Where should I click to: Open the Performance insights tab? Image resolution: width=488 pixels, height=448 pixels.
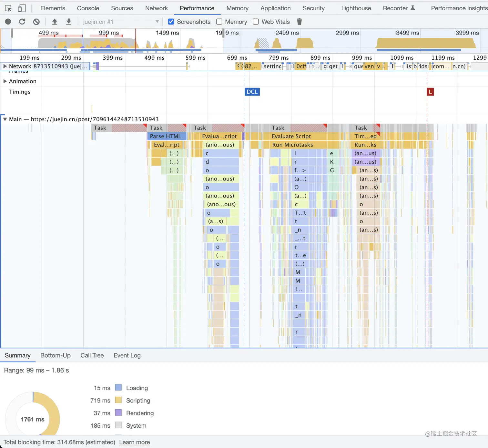(x=459, y=8)
